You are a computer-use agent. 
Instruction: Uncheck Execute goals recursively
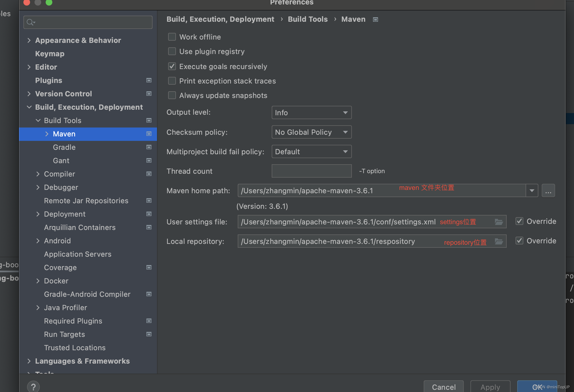[172, 66]
